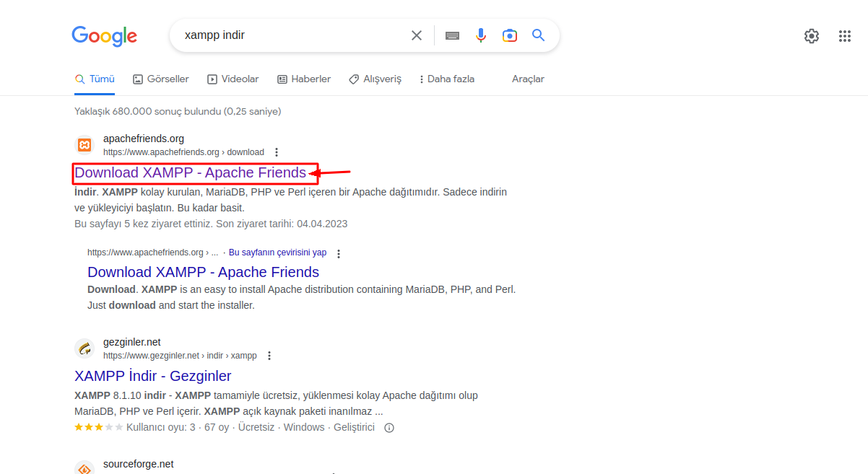Select the Tümü tab
The width and height of the screenshot is (868, 474).
click(95, 79)
